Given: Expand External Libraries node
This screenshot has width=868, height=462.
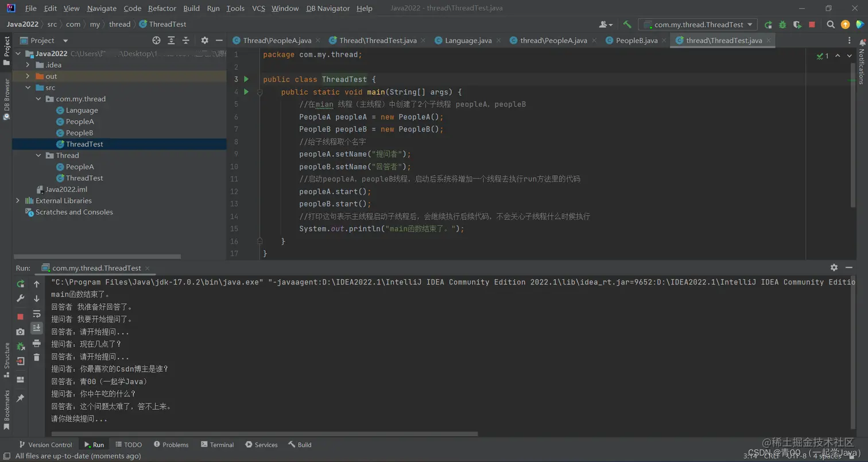Looking at the screenshot, I should coord(18,201).
